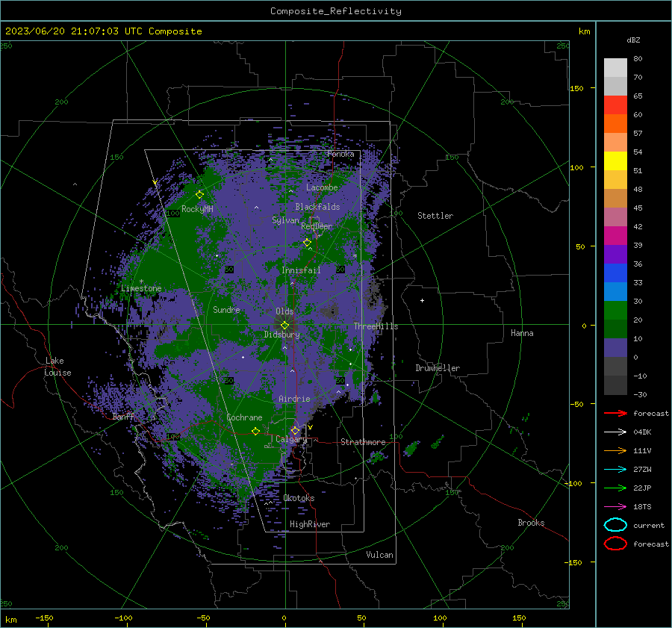The image size is (672, 628).
Task: Select the Didsbury label
Action: (282, 335)
